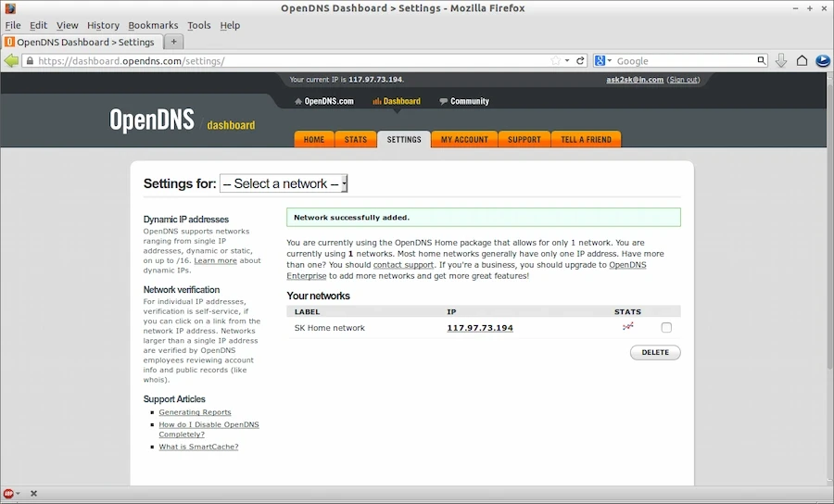This screenshot has width=834, height=504.
Task: Open the History menu
Action: 103,26
